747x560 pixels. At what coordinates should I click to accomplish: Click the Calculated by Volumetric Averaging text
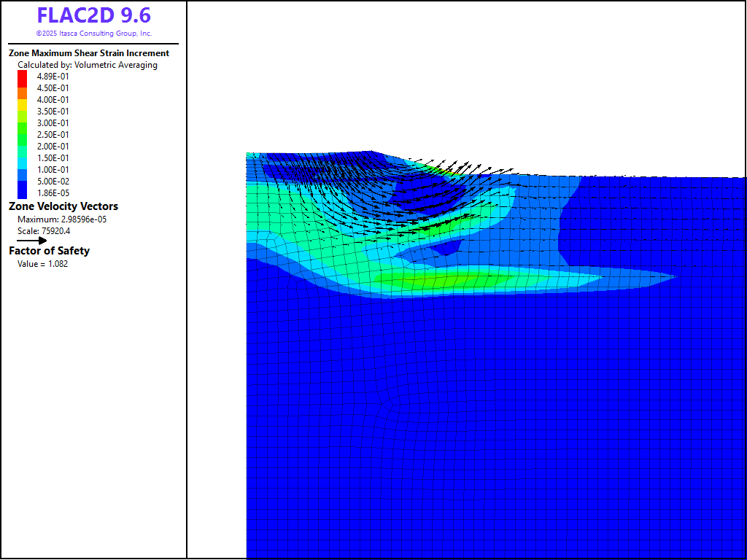pyautogui.click(x=88, y=65)
